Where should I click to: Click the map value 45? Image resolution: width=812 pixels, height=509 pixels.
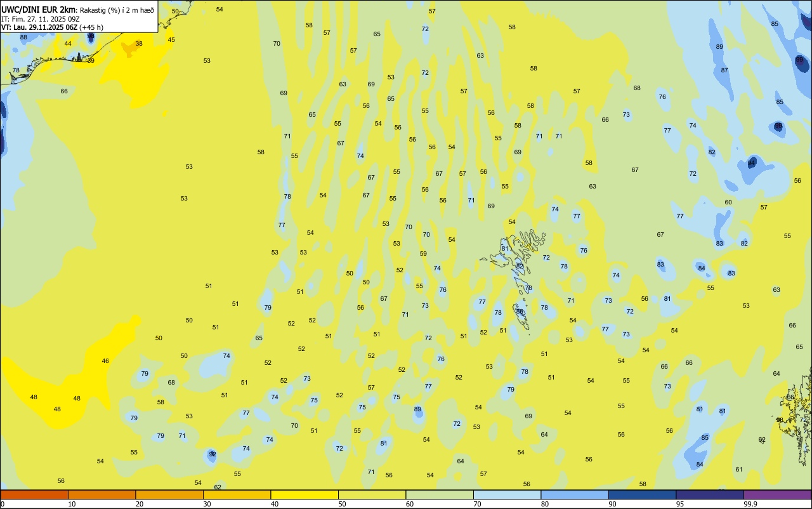[x=171, y=39]
